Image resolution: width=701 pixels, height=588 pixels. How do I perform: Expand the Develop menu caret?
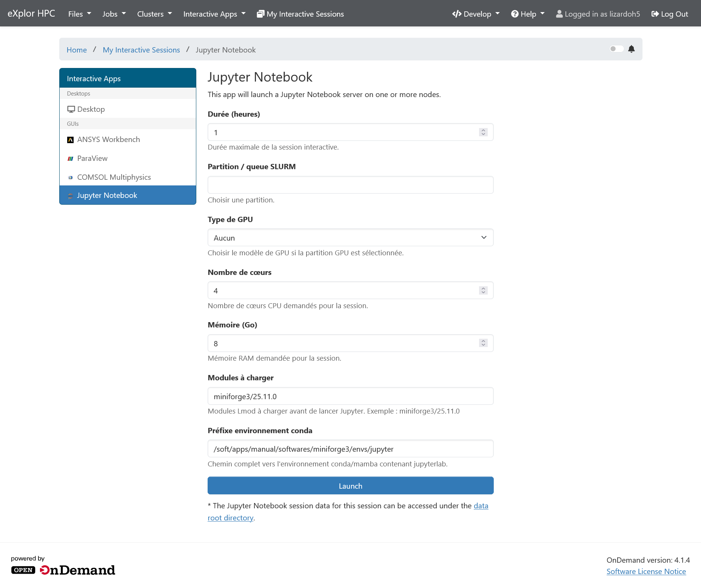click(498, 14)
